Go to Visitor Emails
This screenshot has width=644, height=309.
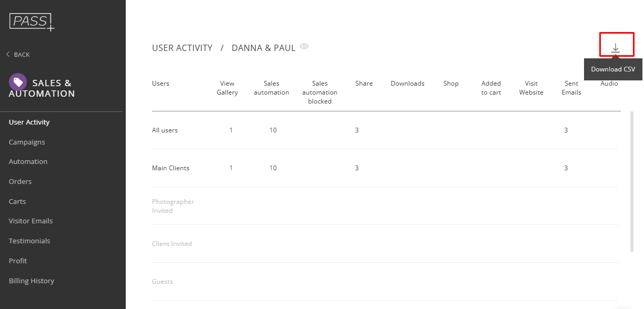click(31, 221)
